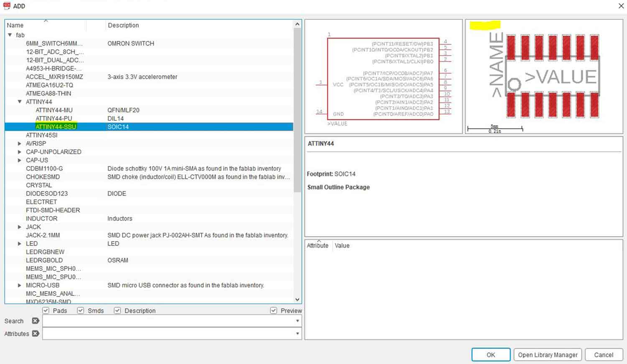Collapse the fab library tree

tap(10, 35)
